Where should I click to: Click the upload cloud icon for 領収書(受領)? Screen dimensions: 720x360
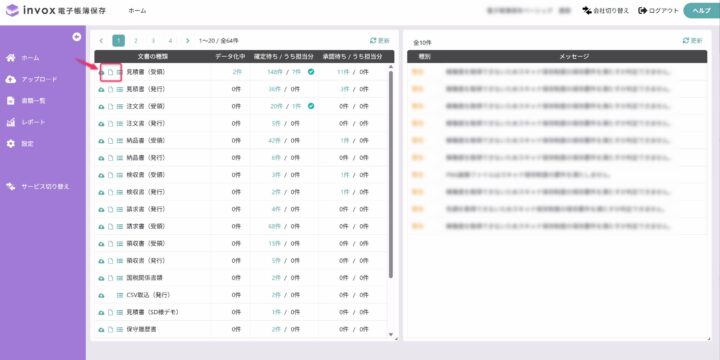101,244
